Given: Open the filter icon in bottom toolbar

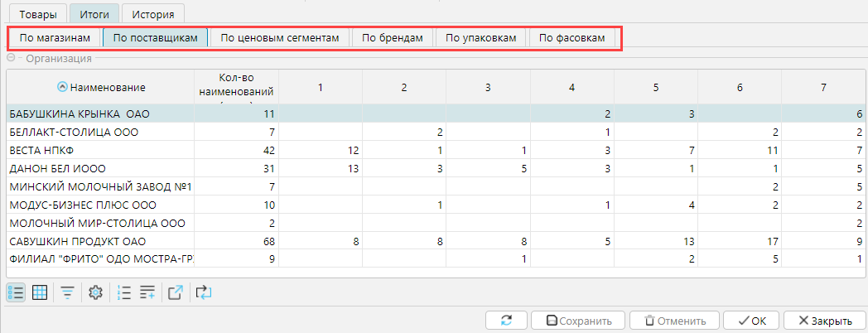Looking at the screenshot, I should (67, 292).
